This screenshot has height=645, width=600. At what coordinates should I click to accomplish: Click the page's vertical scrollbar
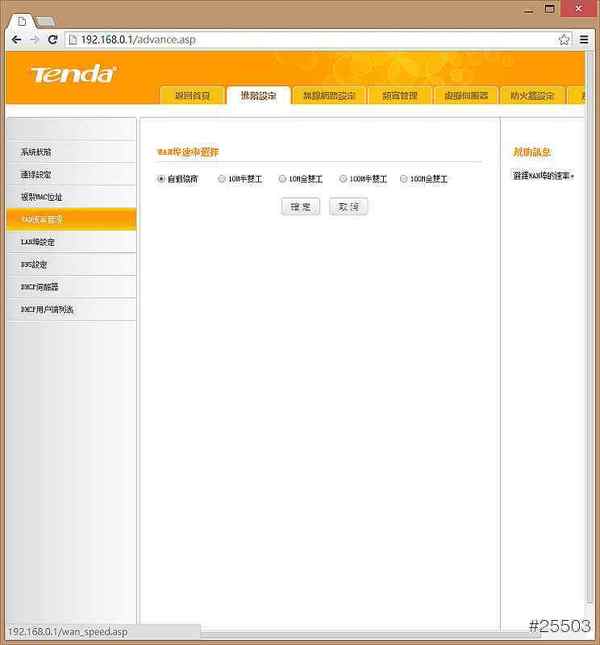[589, 327]
